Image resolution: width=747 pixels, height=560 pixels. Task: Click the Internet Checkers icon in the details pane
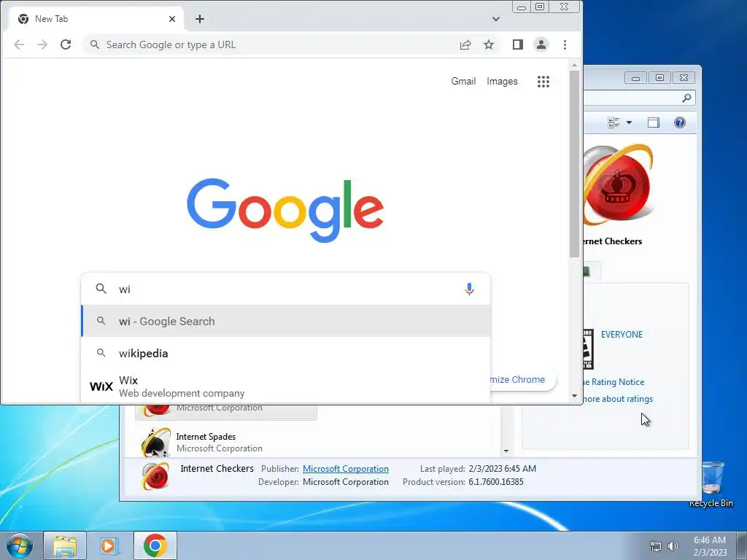pos(155,475)
